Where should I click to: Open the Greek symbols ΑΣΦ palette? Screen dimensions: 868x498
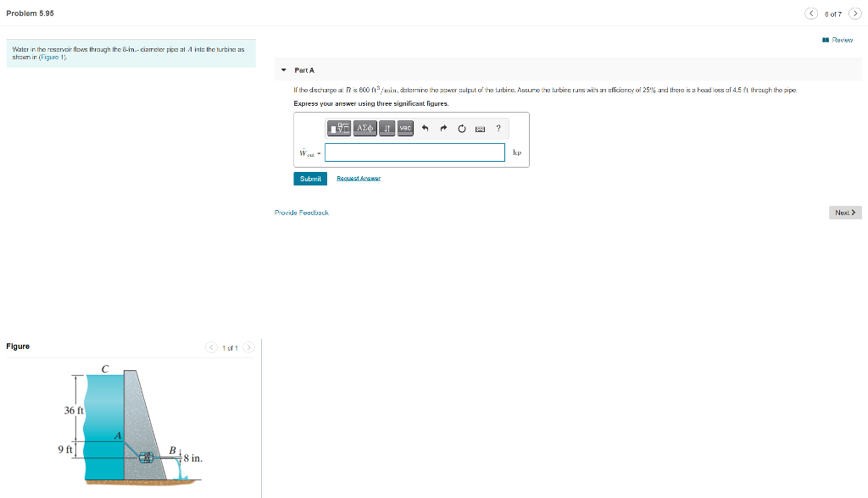[364, 129]
